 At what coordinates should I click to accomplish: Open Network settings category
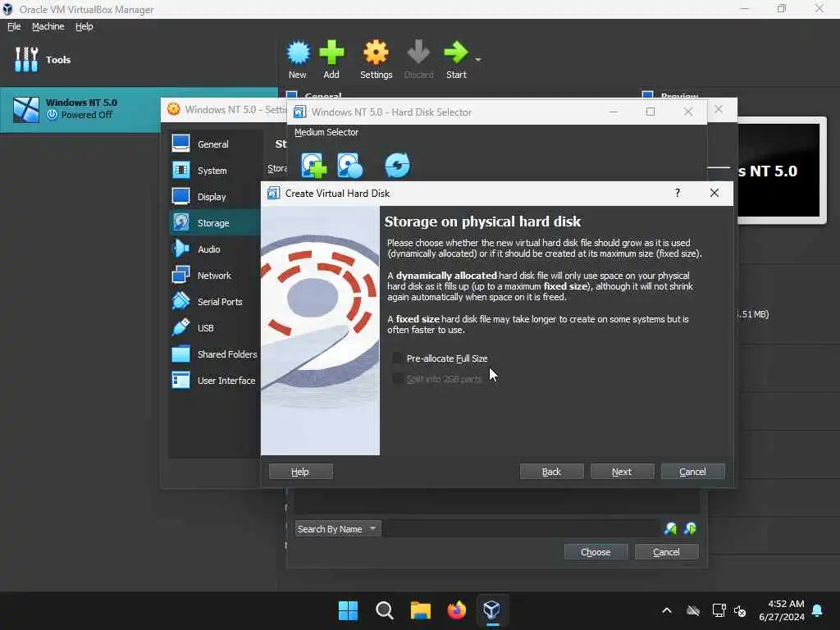(214, 276)
